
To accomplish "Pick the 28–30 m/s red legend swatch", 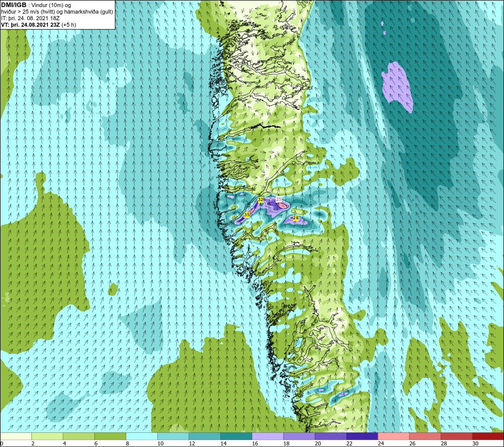I will click(457, 436).
